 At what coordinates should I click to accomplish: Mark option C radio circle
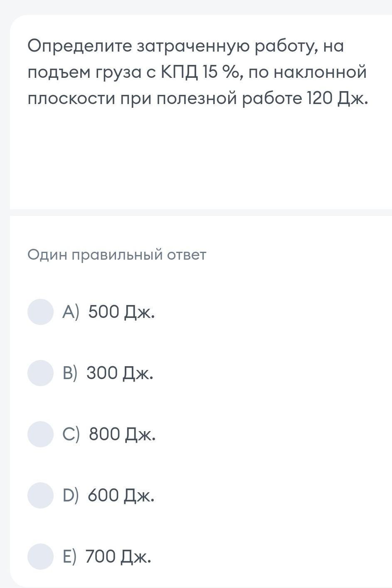coord(40,434)
